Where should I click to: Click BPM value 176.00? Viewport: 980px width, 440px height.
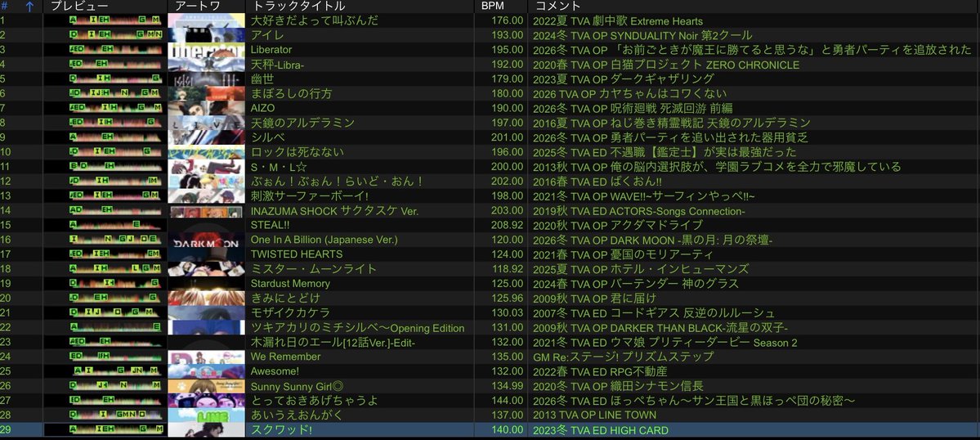(x=508, y=20)
